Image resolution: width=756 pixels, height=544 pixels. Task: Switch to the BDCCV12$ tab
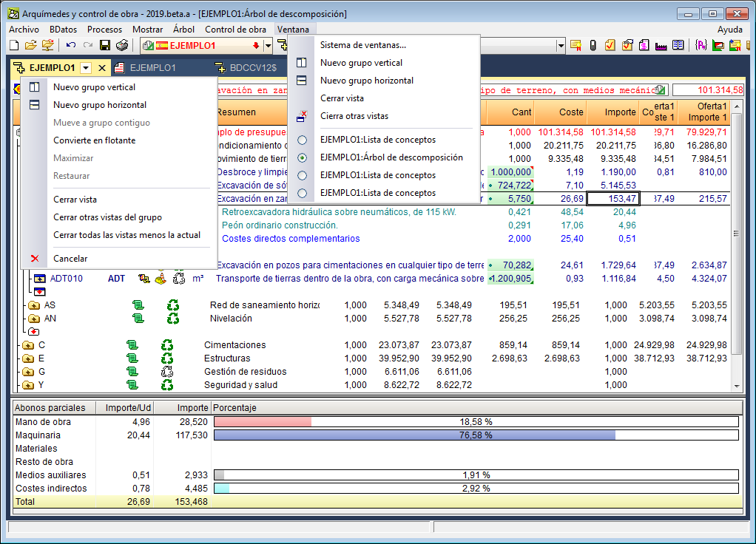(x=246, y=68)
